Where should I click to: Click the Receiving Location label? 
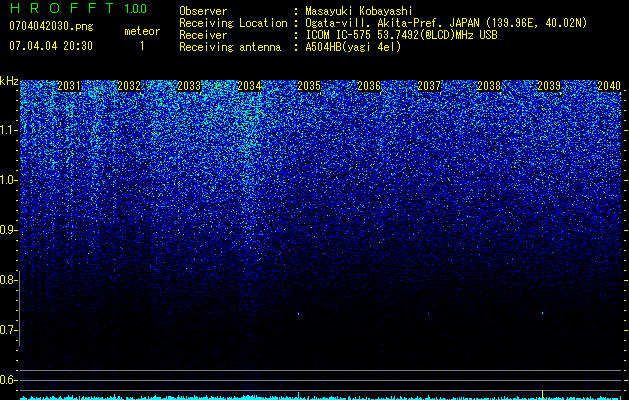[x=233, y=23]
